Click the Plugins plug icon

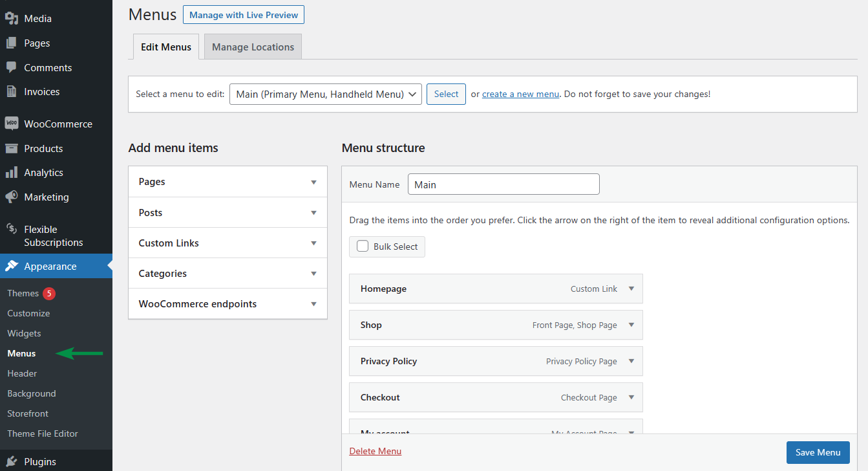tap(12, 462)
